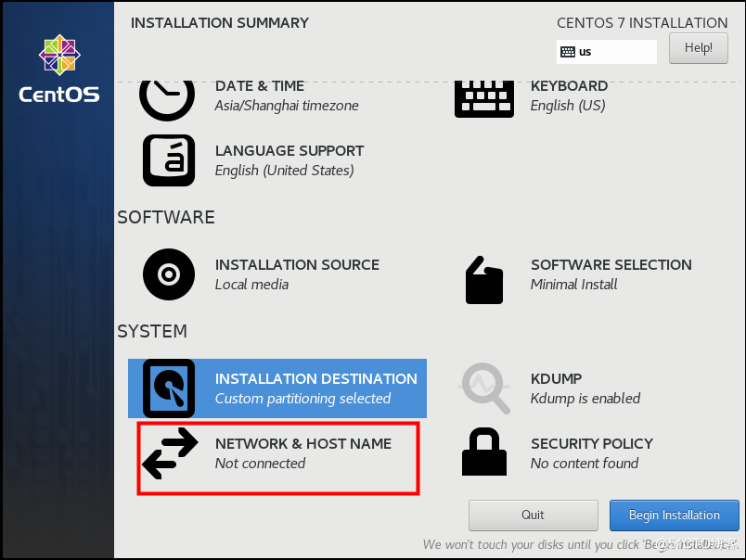Click the Help! button
This screenshot has height=560, width=746.
[x=699, y=48]
